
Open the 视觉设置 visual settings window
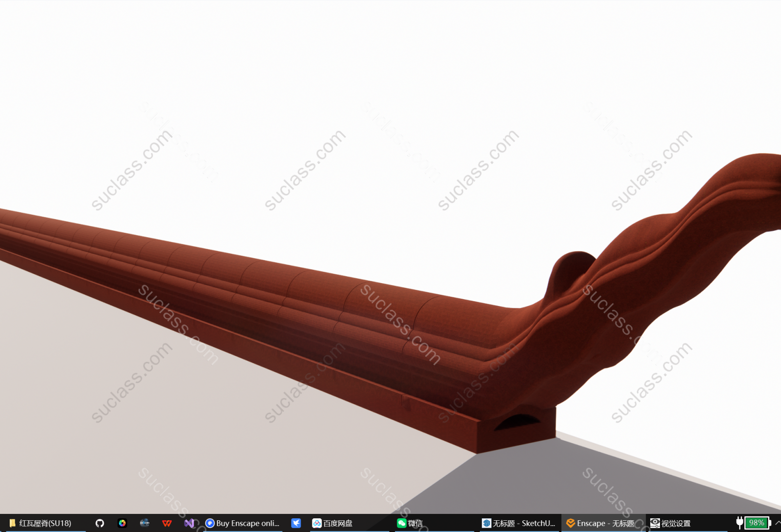tap(670, 523)
